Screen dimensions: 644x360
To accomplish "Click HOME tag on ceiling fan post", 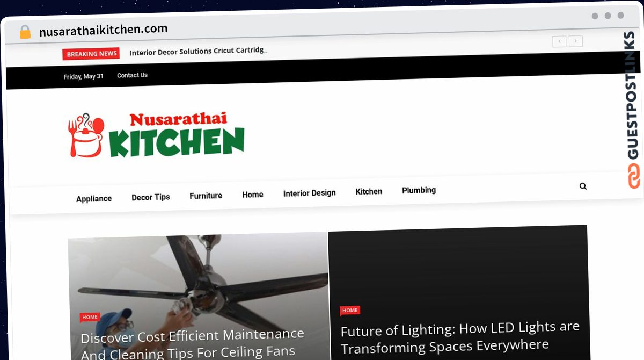I will tap(90, 317).
